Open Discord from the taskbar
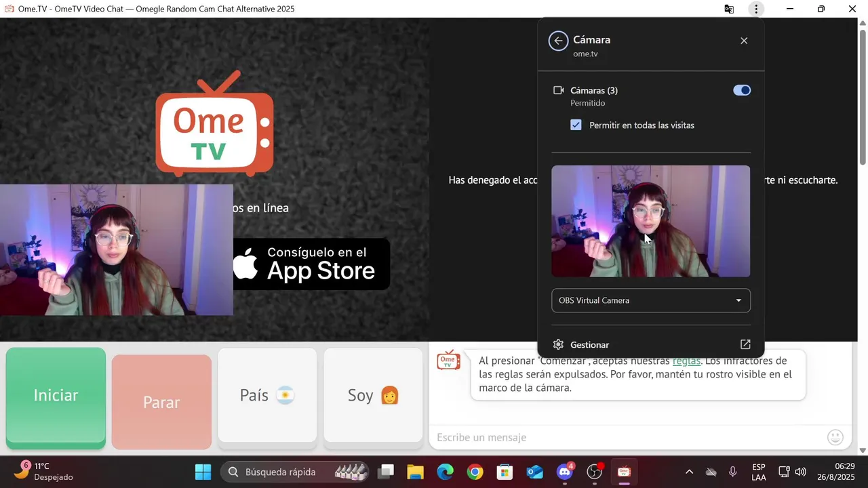The height and width of the screenshot is (488, 868). point(565,472)
